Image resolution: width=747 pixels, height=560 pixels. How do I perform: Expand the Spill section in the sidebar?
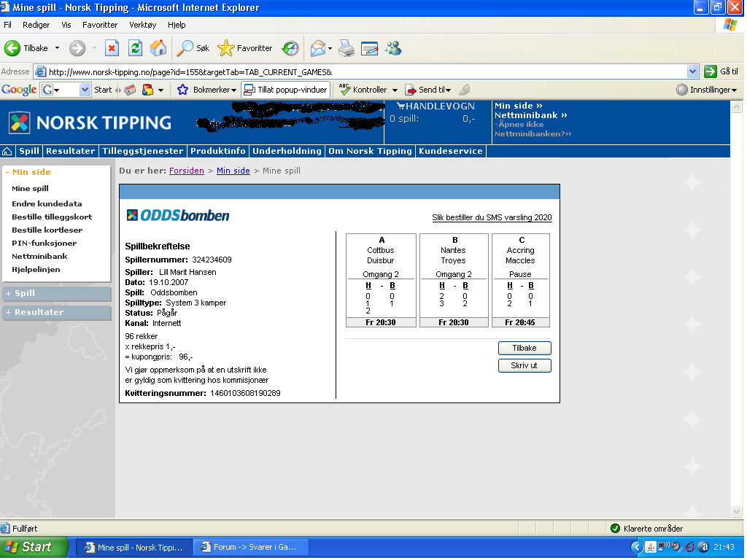coord(56,293)
